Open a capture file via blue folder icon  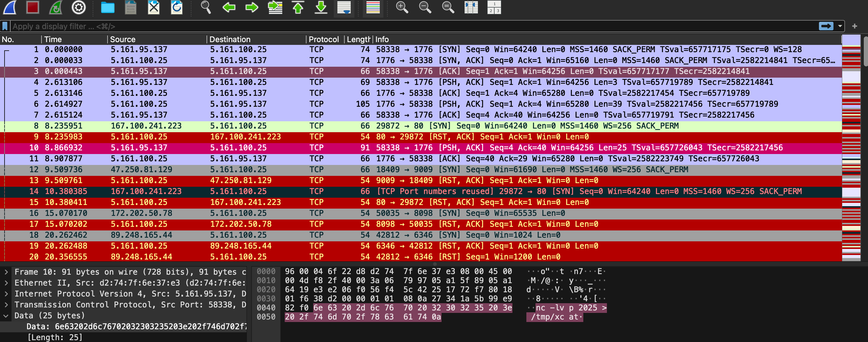click(x=108, y=7)
